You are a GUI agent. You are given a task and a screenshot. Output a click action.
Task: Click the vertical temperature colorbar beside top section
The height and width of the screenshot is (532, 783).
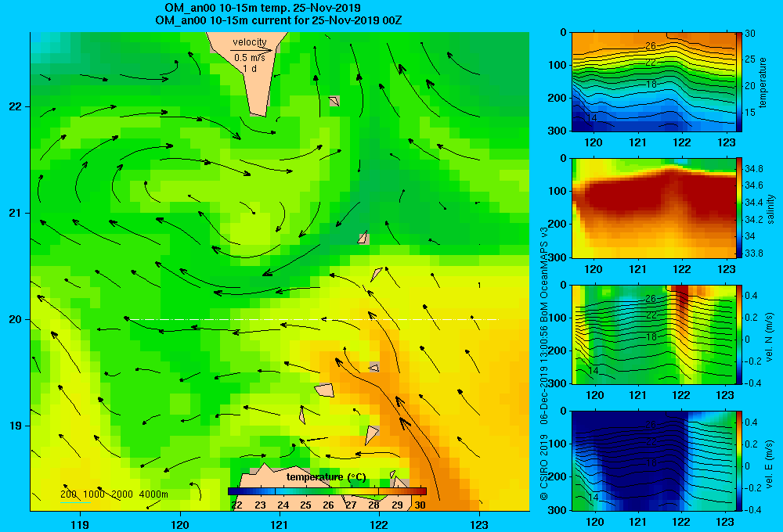pos(739,82)
